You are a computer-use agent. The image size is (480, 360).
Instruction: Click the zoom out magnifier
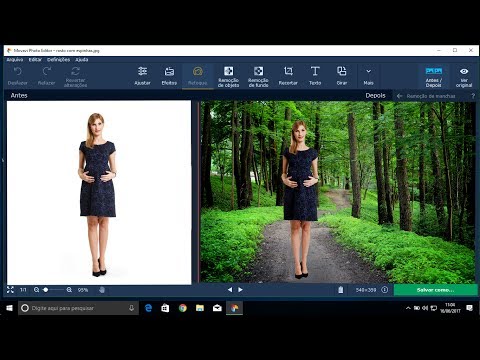[36, 290]
